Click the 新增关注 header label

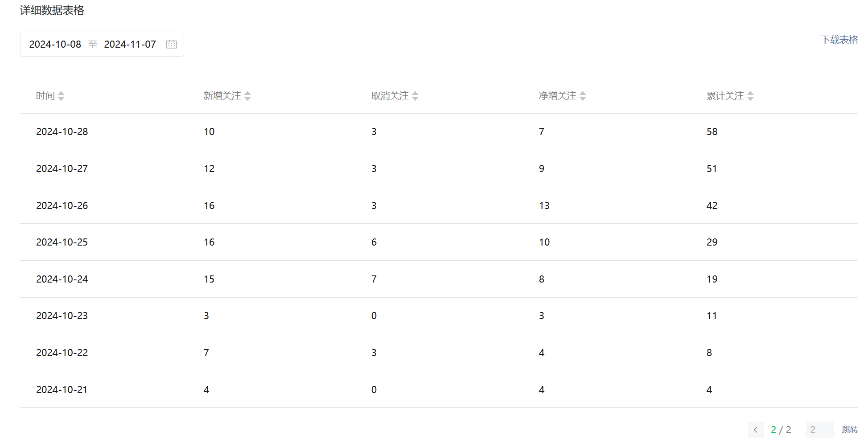(x=222, y=96)
